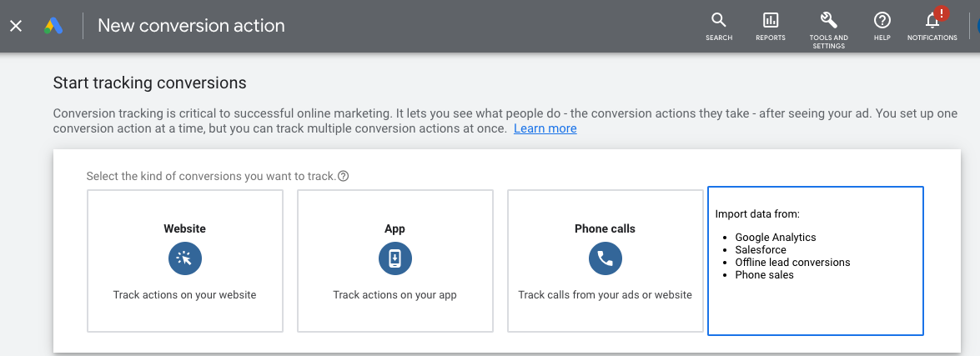Select the Phone calls handset icon
980x356 pixels.
pos(606,258)
